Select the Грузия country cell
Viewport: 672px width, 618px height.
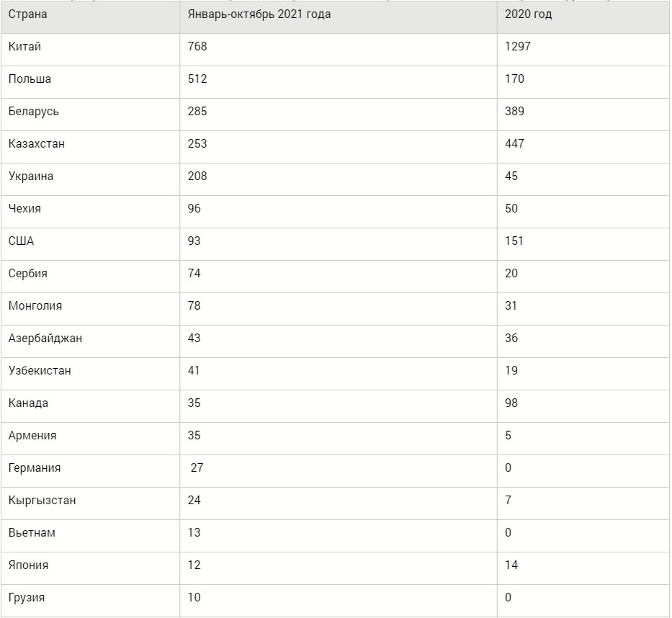click(26, 598)
